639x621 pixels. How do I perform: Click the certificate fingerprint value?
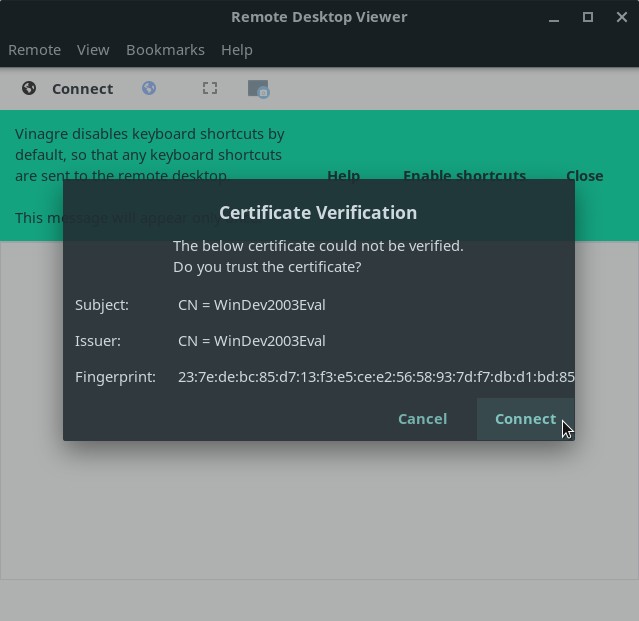click(x=375, y=377)
